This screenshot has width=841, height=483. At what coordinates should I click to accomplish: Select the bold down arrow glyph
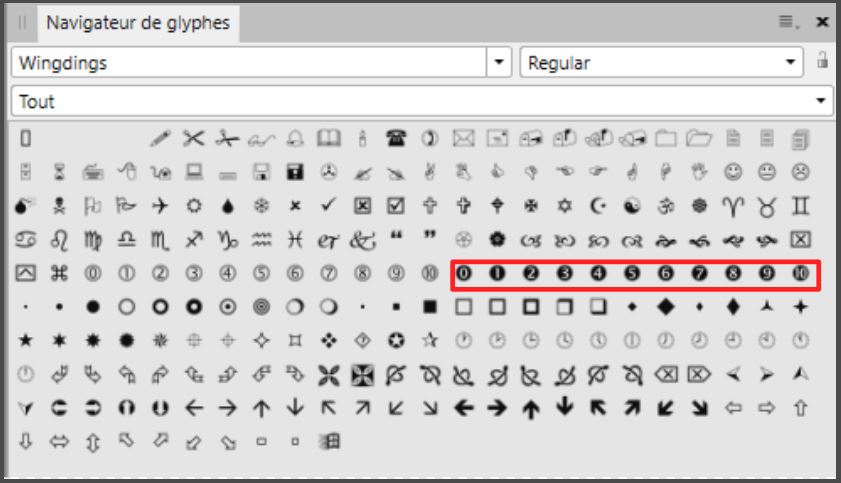564,407
